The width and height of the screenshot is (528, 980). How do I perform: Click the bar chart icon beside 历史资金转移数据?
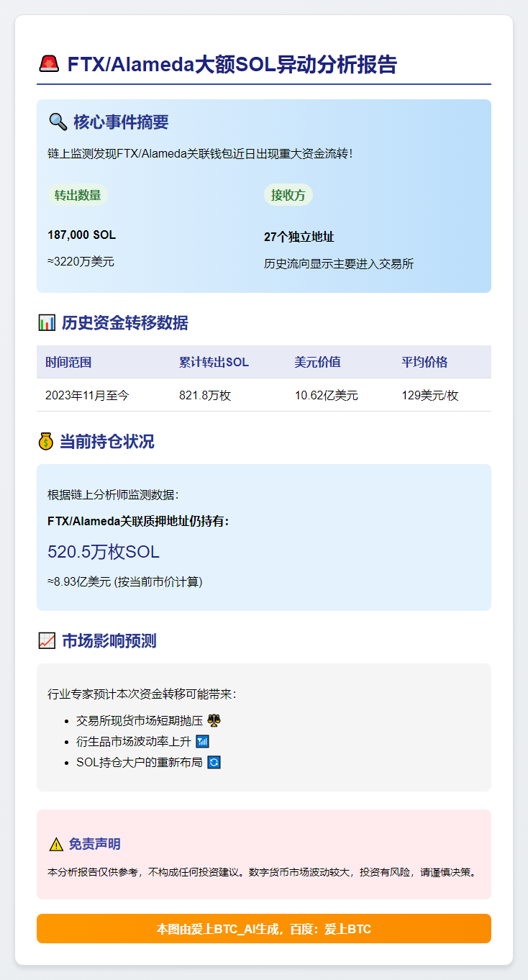(47, 323)
